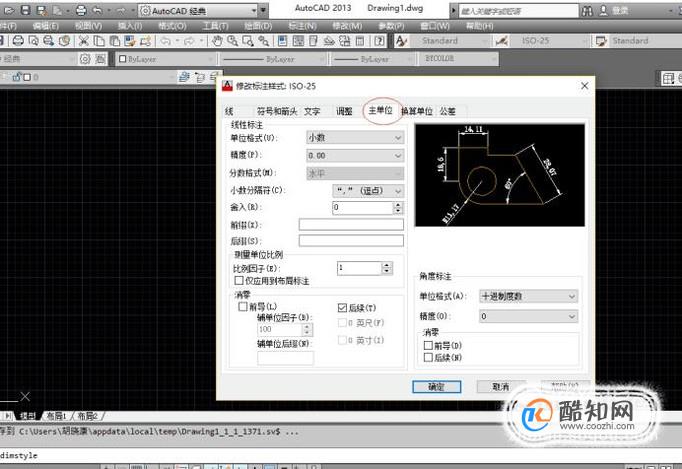Click the Layer Properties Manager icon
This screenshot has width=682, height=469.
coord(184,77)
